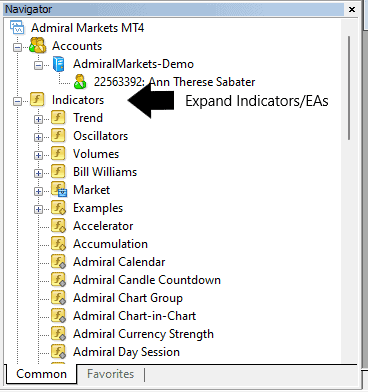
Task: Click the Admiral Currency Strength icon
Action: (59, 334)
